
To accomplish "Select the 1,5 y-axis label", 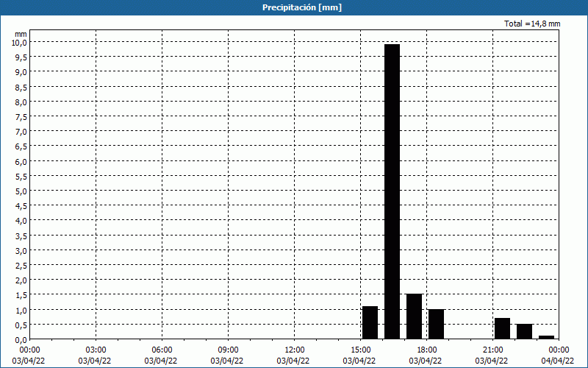I will 21,295.
